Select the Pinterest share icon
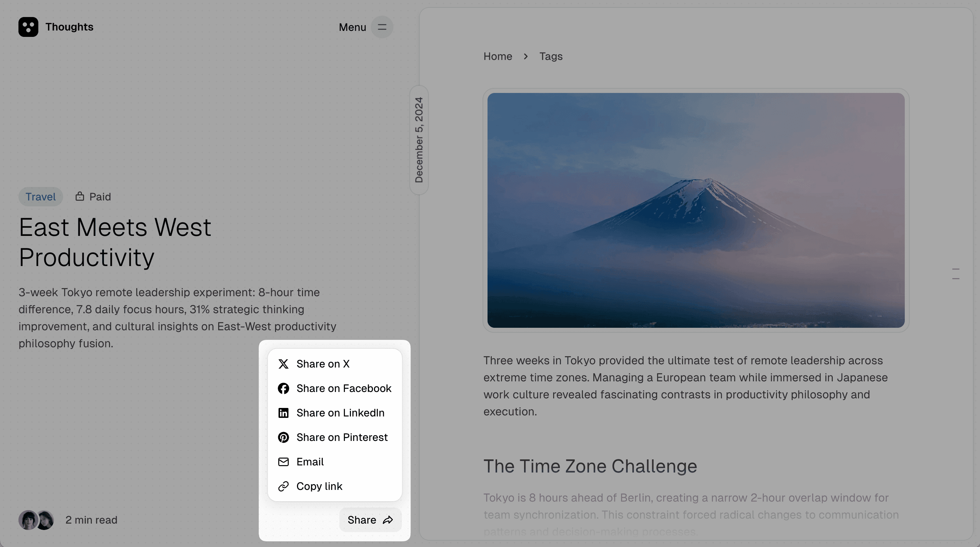Viewport: 980px width, 547px height. pyautogui.click(x=284, y=437)
